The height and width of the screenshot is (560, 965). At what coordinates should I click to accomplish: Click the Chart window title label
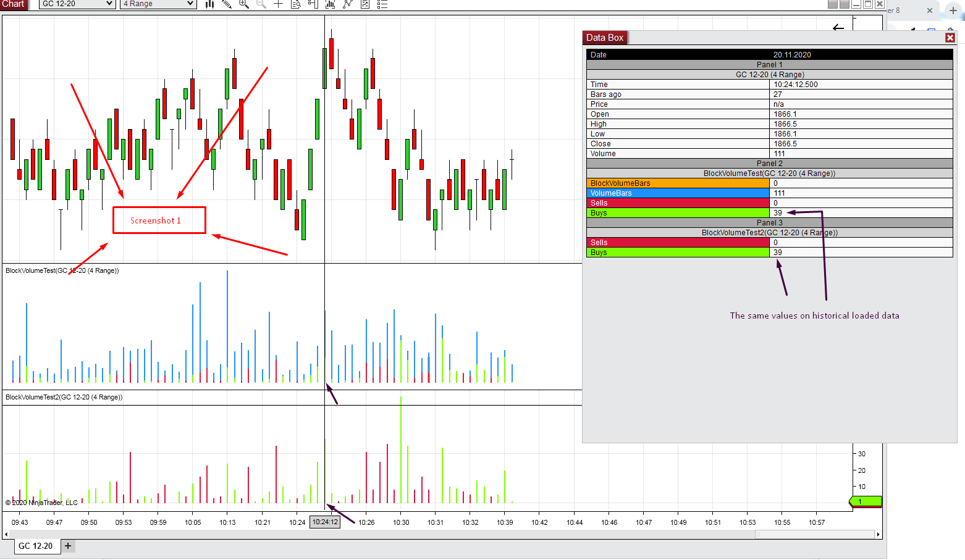pos(13,4)
